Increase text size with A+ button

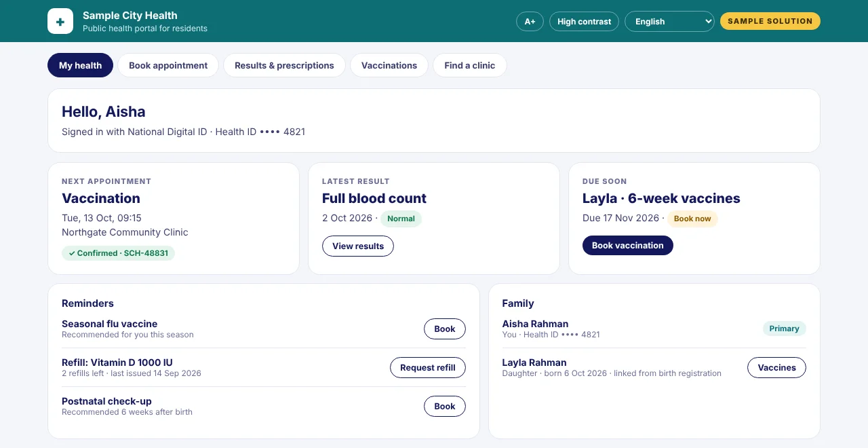[x=530, y=21]
